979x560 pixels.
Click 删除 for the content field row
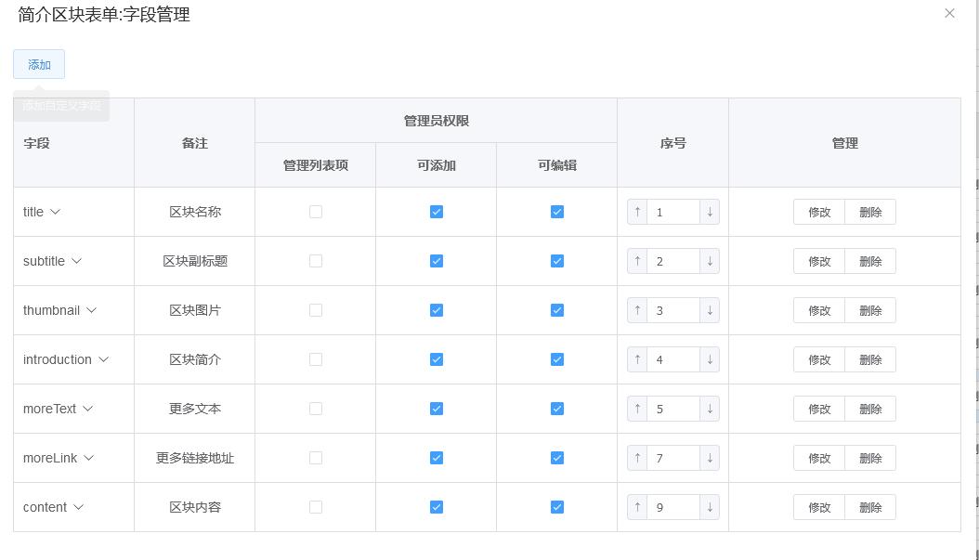[869, 507]
